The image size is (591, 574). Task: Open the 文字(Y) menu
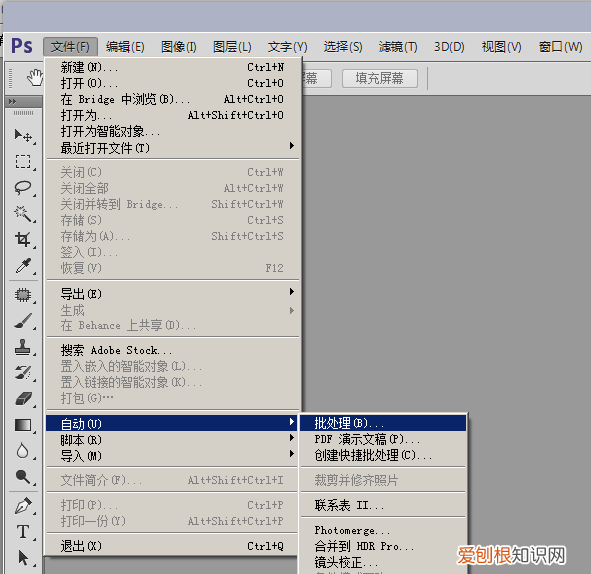[288, 47]
